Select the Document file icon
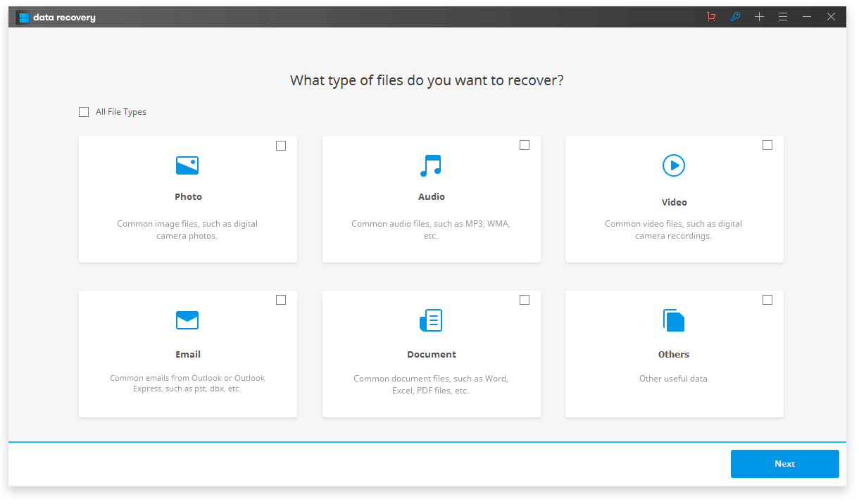This screenshot has height=504, width=859. click(431, 321)
